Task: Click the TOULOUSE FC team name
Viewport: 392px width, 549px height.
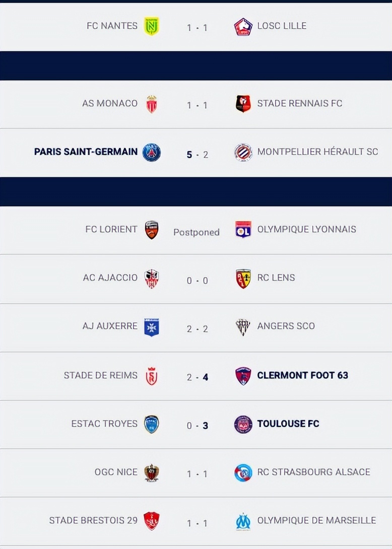Action: 288,424
